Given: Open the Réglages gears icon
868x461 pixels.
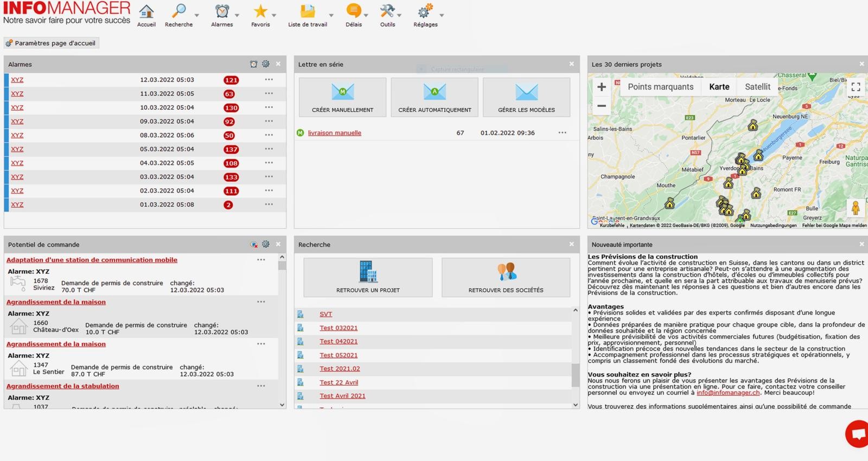Looking at the screenshot, I should point(425,11).
